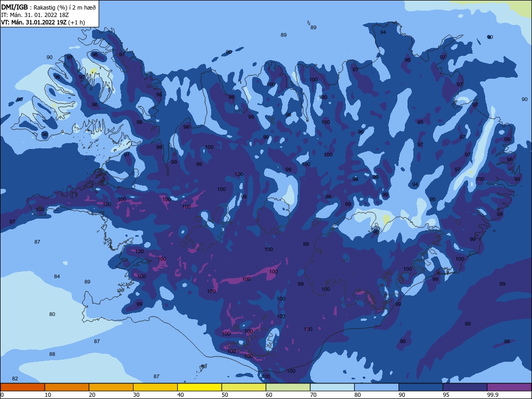Select the '80' tick label on the legend bar
This screenshot has height=399, width=532.
pyautogui.click(x=358, y=395)
